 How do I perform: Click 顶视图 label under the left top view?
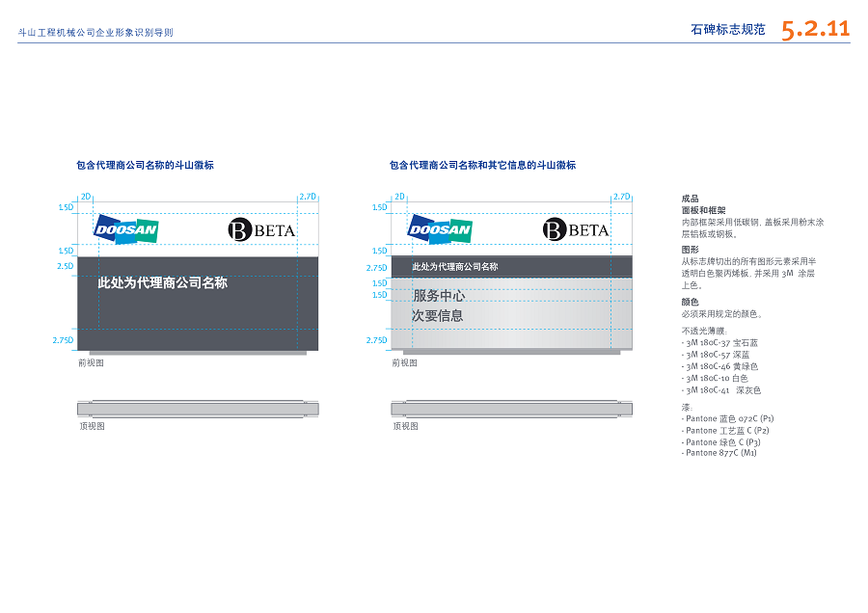pos(92,426)
